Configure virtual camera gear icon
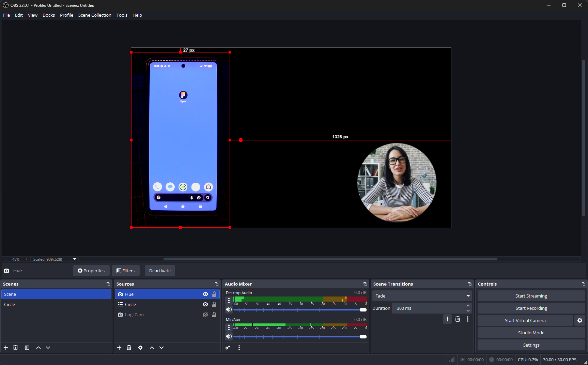The image size is (588, 365). [580, 320]
